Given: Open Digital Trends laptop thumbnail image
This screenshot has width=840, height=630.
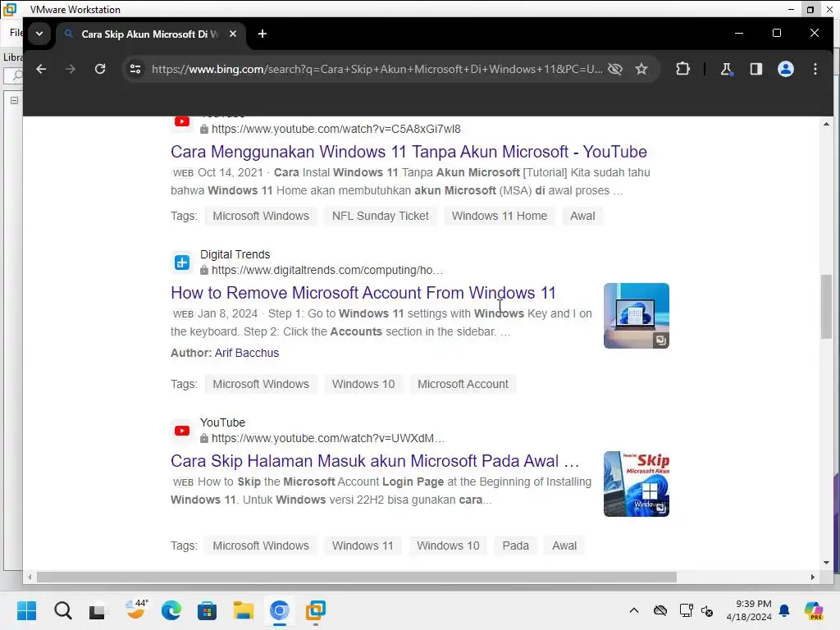Looking at the screenshot, I should click(637, 316).
